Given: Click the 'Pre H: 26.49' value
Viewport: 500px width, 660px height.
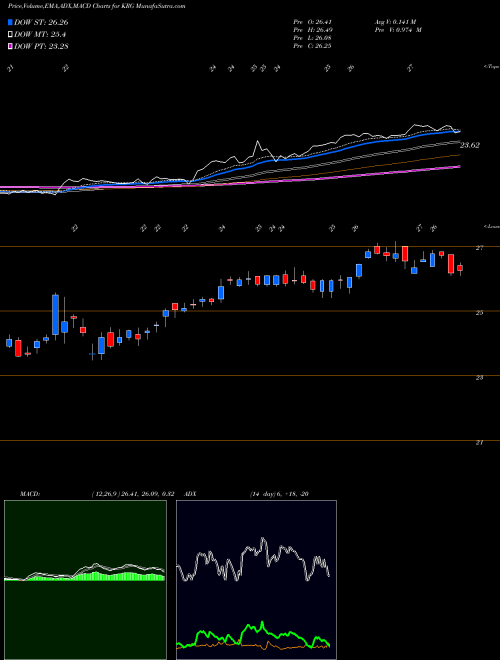Looking at the screenshot, I should click(313, 30).
